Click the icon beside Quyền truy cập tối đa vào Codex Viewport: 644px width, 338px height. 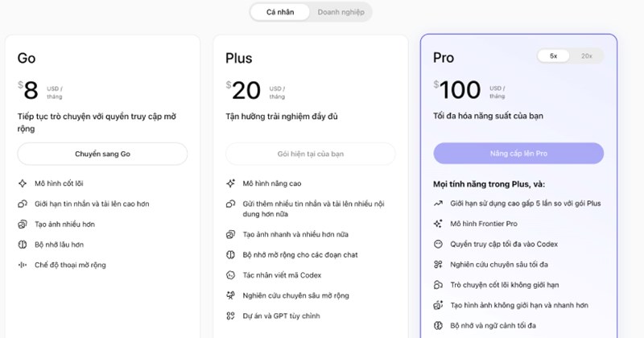(438, 244)
